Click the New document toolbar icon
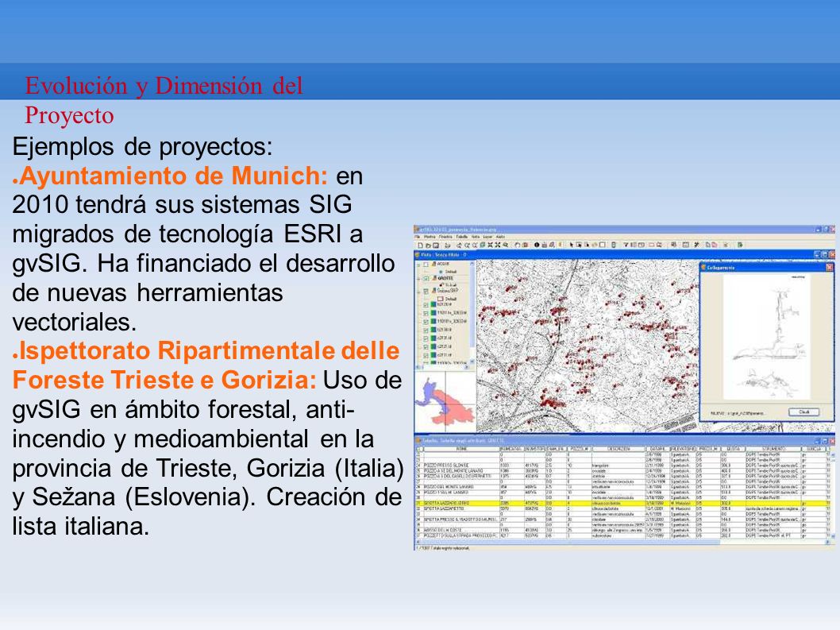840x630 pixels. (x=421, y=245)
